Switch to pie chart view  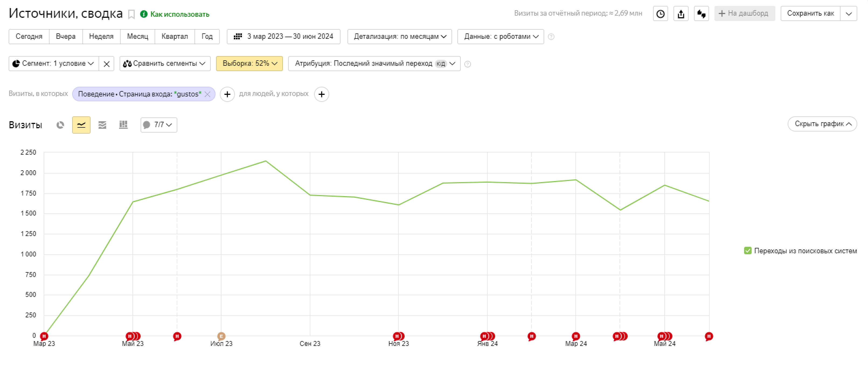60,125
